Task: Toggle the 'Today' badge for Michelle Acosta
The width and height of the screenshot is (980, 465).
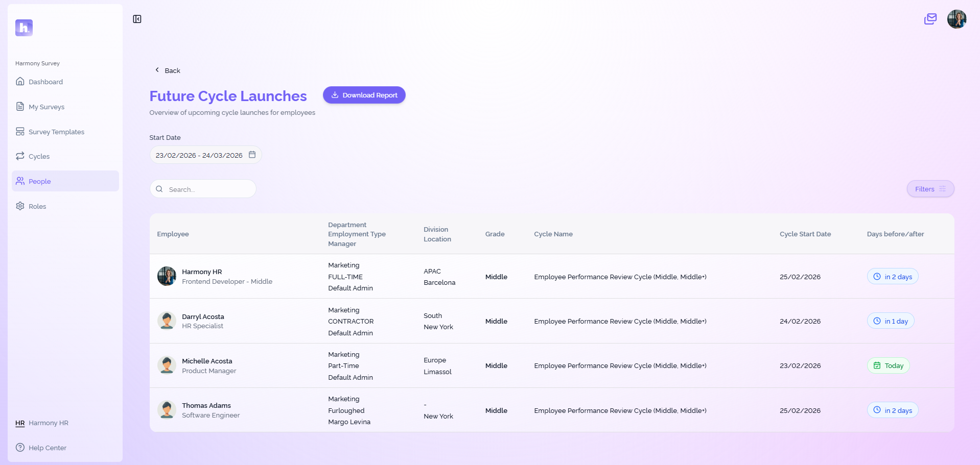Action: click(888, 365)
